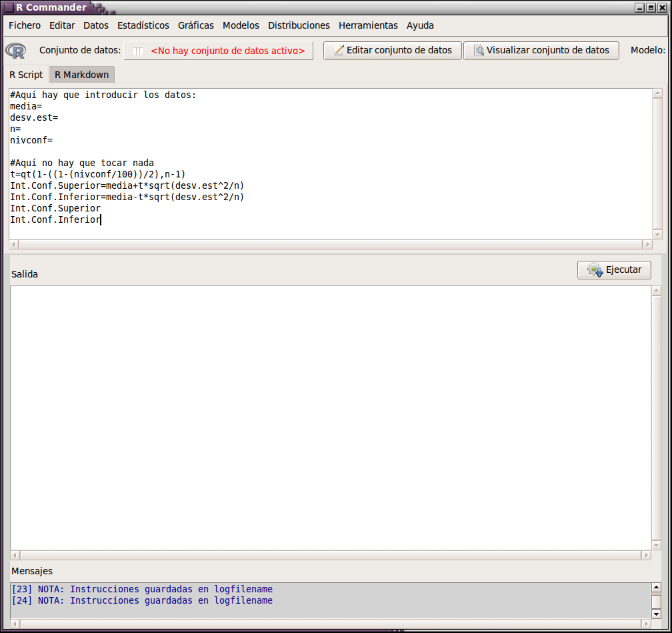
Task: Click the comment '#Aquí hay que introducir los datos:'
Action: tap(103, 95)
